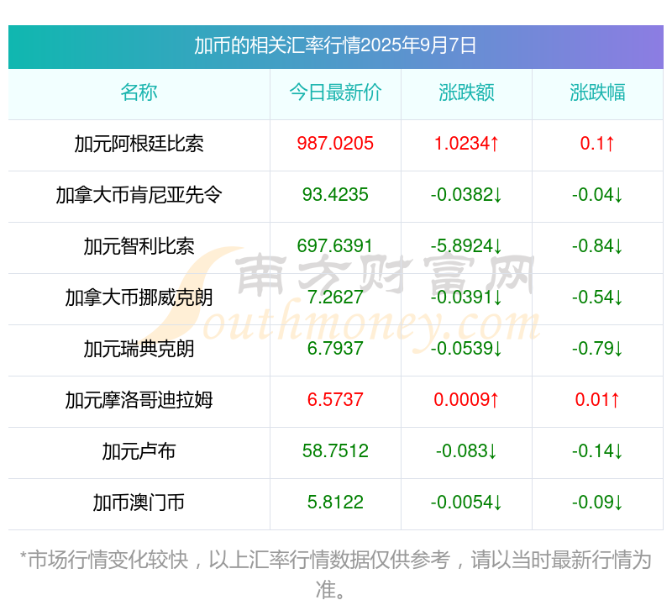The height and width of the screenshot is (616, 672).
Task: Click the 涨跌幅 column header
Action: [597, 92]
